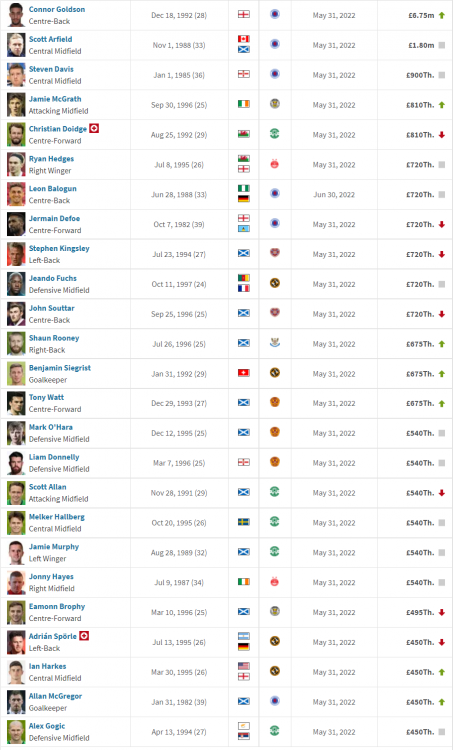
Task: Click the Wales flag in Christian Doidge's row
Action: pos(243,134)
